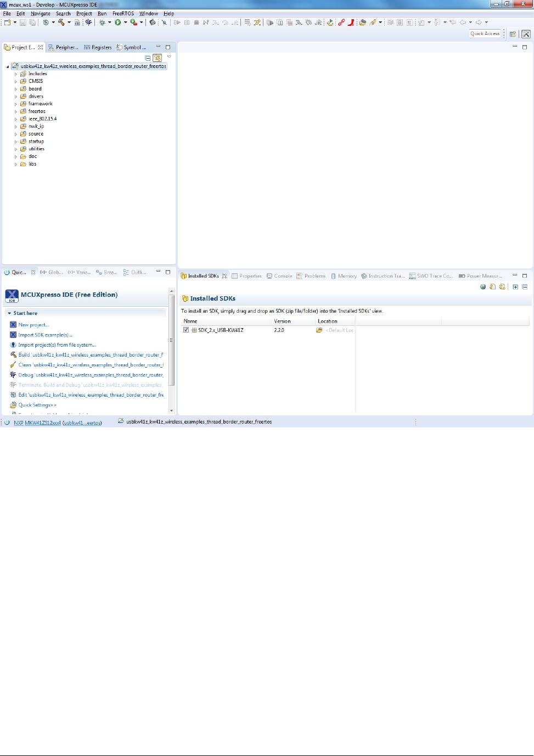
Task: Expand the board folder
Action: click(x=16, y=89)
